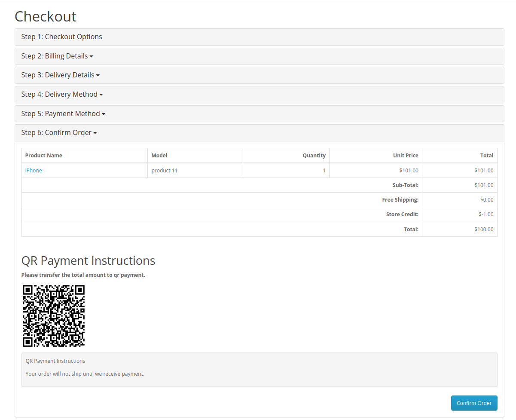This screenshot has height=420, width=516.
Task: Click the Product Name column header
Action: click(44, 156)
